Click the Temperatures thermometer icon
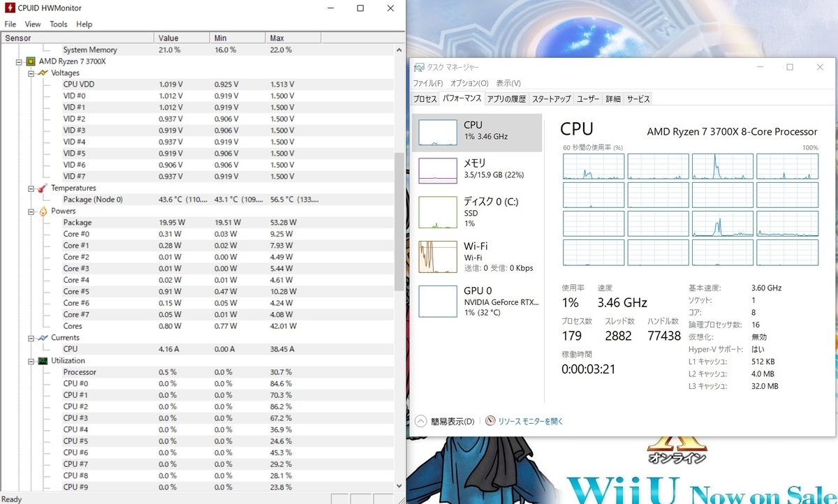 point(43,188)
